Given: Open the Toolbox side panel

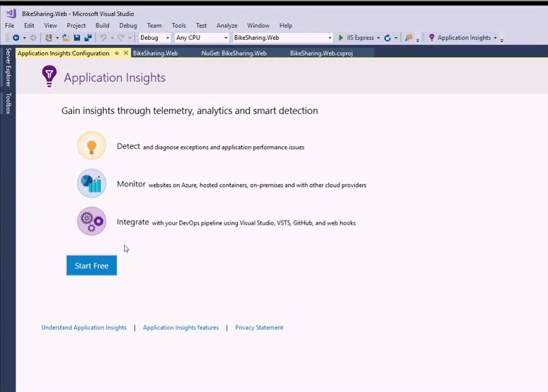Looking at the screenshot, I should pyautogui.click(x=8, y=103).
